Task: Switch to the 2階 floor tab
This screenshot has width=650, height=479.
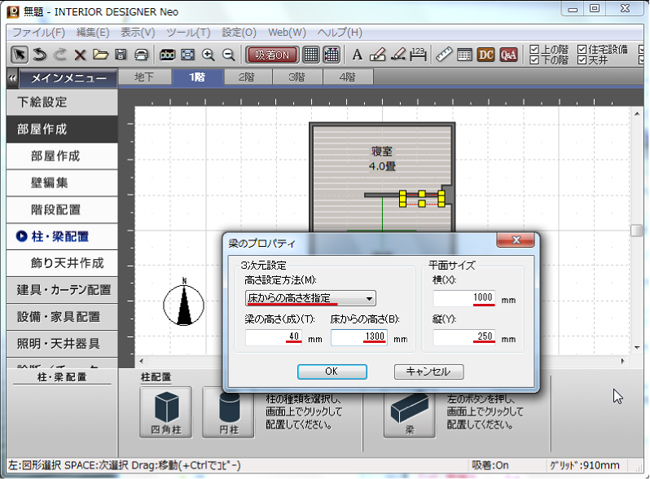Action: click(x=244, y=77)
